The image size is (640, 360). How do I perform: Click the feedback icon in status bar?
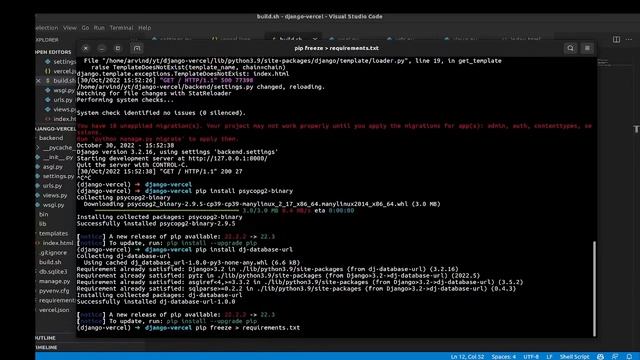click(x=615, y=356)
